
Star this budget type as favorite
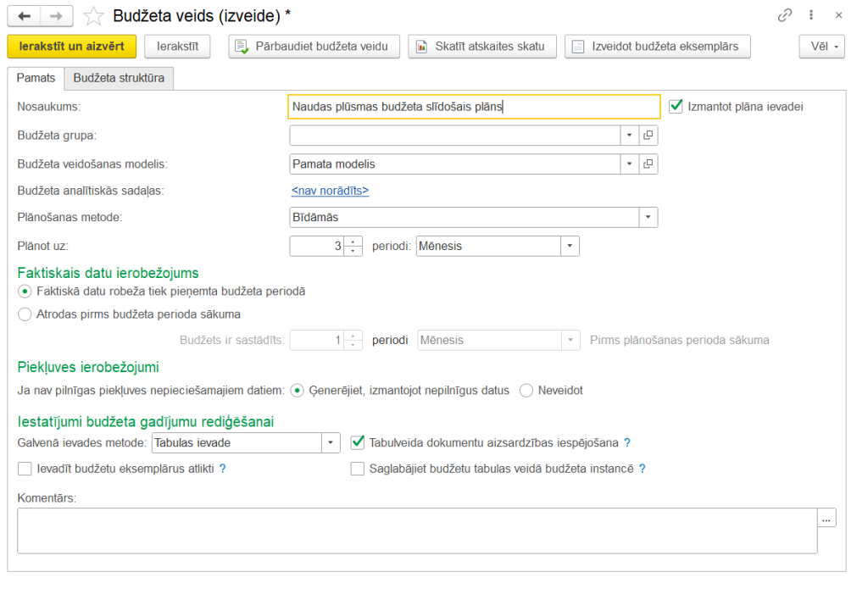pos(93,15)
